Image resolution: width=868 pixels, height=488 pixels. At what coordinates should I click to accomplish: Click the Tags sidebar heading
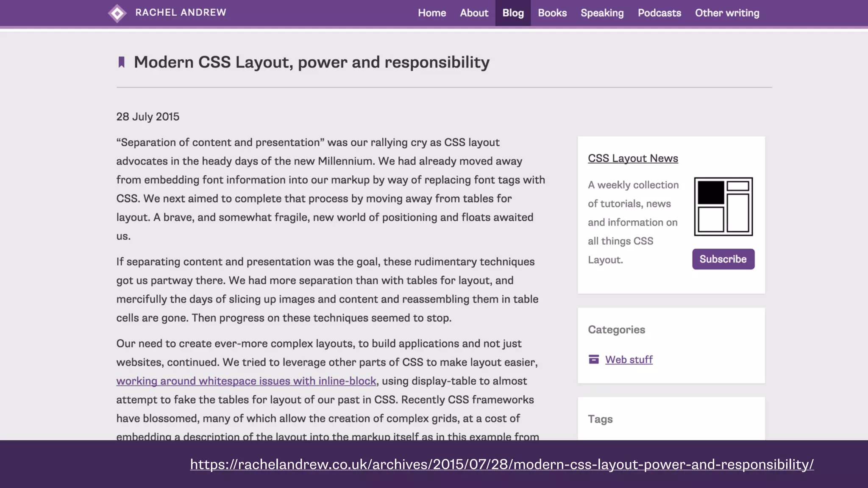600,419
